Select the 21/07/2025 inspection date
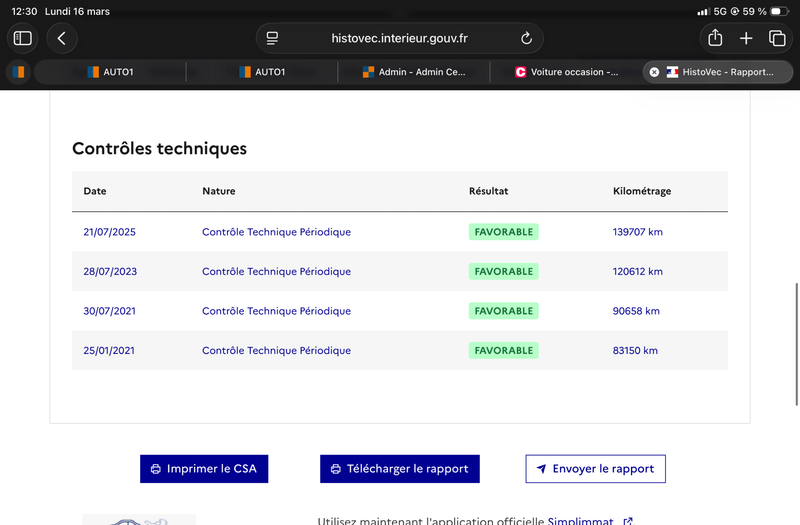Viewport: 800px width, 525px height. coord(109,232)
